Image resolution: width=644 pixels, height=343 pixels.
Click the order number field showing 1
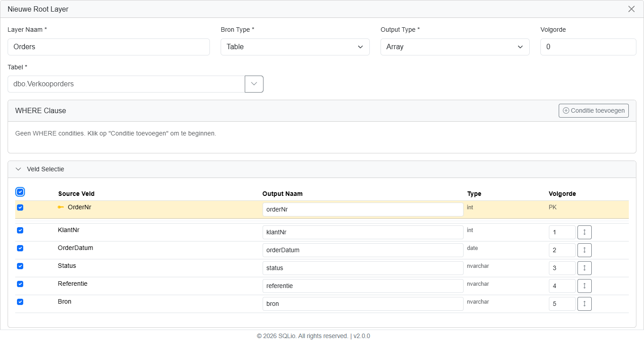coord(562,233)
